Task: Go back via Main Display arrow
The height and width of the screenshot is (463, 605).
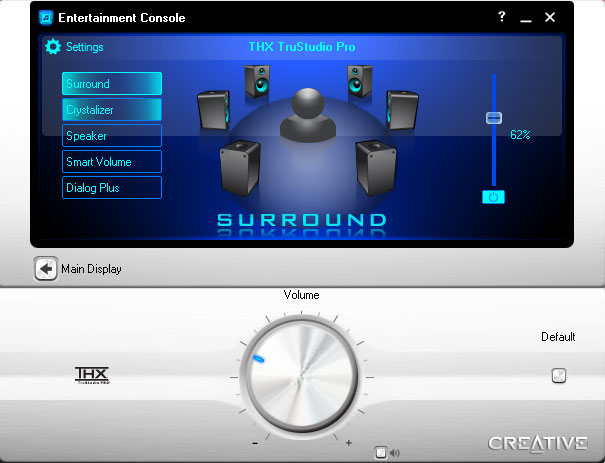Action: [x=45, y=269]
